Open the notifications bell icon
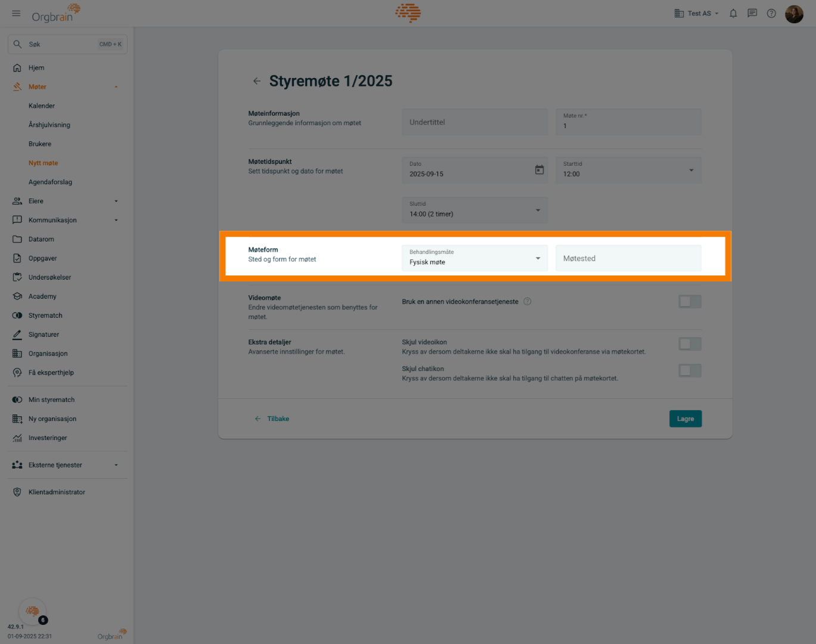Screen dimensions: 816x644 [733, 13]
